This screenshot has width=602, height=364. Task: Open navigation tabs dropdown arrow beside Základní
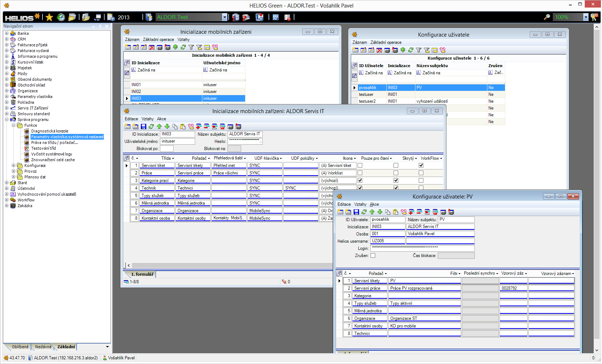coord(107,347)
